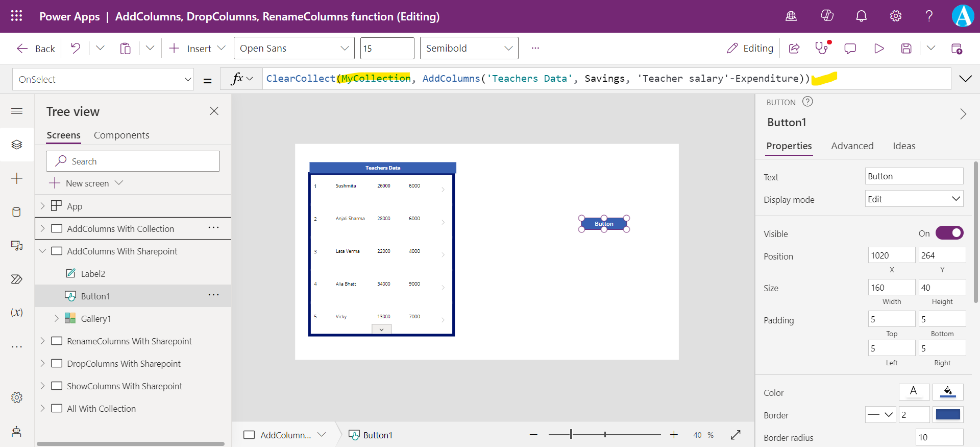Open the Comments icon
Viewport: 980px width, 447px height.
coord(850,49)
